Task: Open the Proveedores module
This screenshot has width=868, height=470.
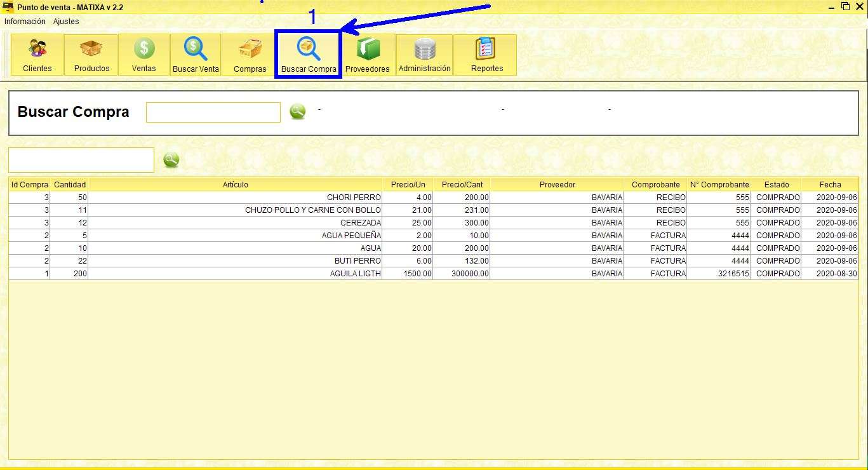Action: coord(368,54)
